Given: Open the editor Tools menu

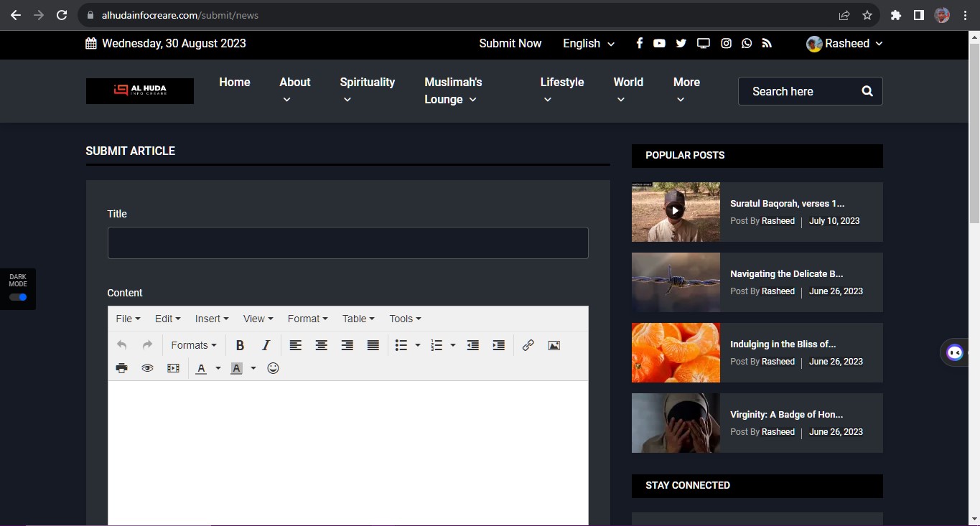Looking at the screenshot, I should coord(405,319).
